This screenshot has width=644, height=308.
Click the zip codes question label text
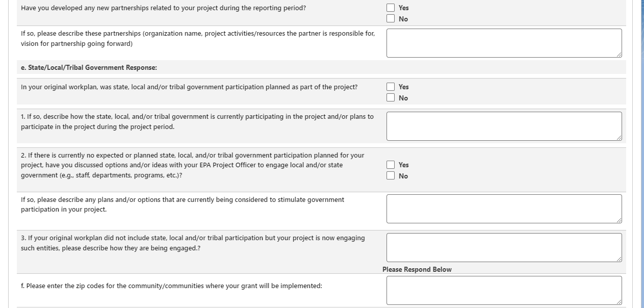click(171, 286)
